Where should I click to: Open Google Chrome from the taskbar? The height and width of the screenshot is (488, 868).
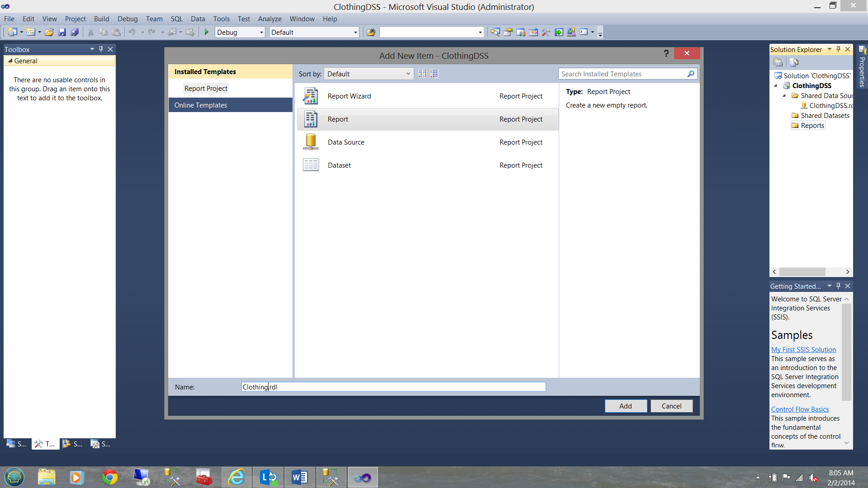(109, 477)
